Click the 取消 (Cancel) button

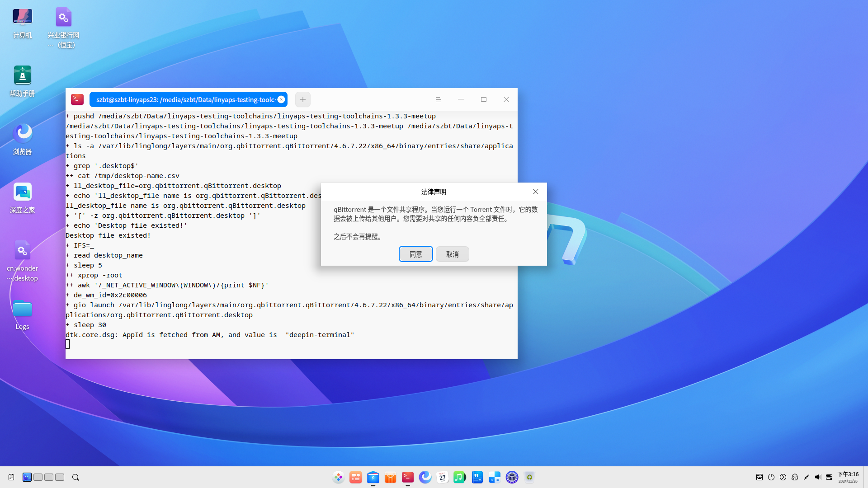pyautogui.click(x=452, y=254)
